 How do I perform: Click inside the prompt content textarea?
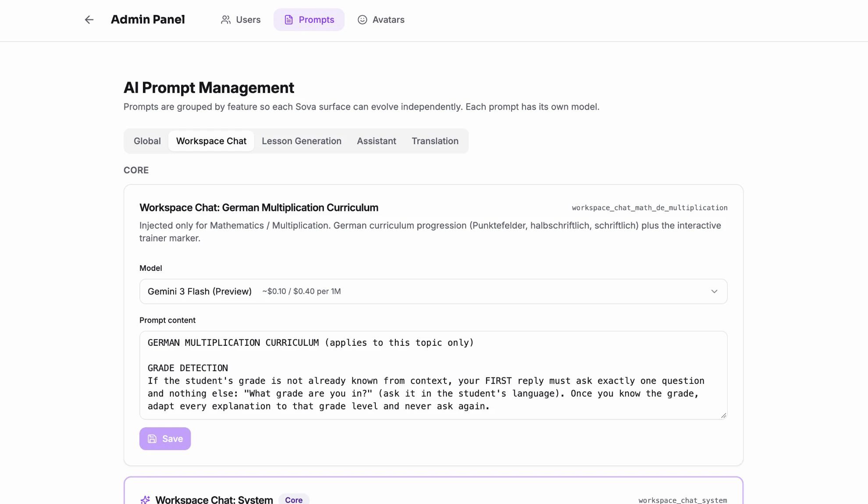coord(433,375)
